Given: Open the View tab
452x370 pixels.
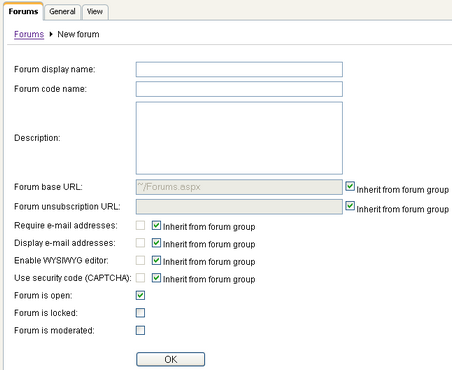Looking at the screenshot, I should 95,12.
